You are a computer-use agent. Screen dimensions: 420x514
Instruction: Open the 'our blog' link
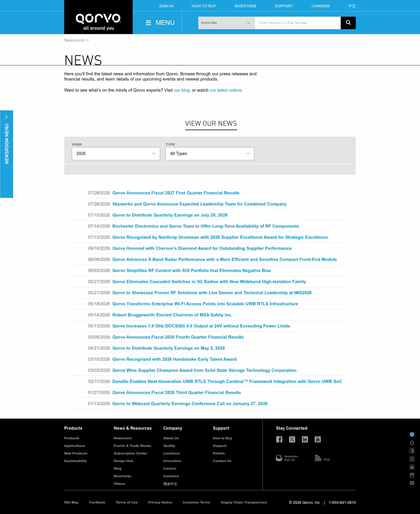coord(181,90)
